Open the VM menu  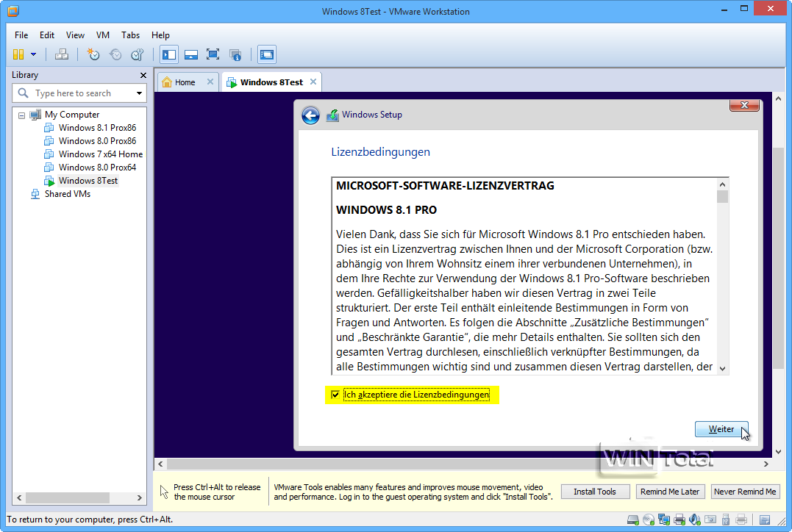click(102, 35)
